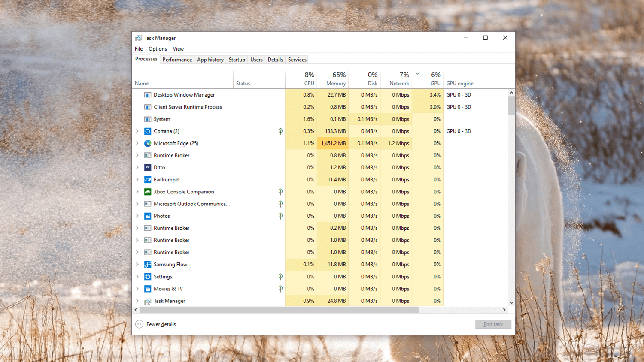The width and height of the screenshot is (644, 362).
Task: Sort processes by GPU engine column
Action: [476, 79]
